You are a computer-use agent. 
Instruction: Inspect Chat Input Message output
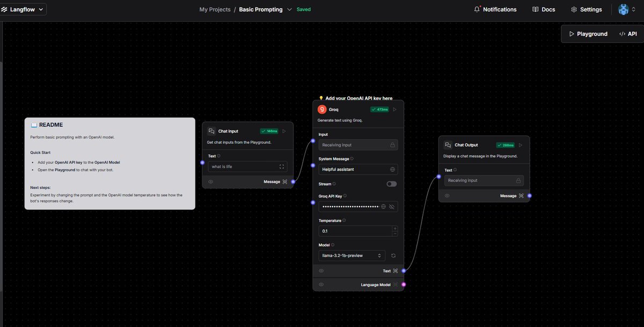(285, 182)
